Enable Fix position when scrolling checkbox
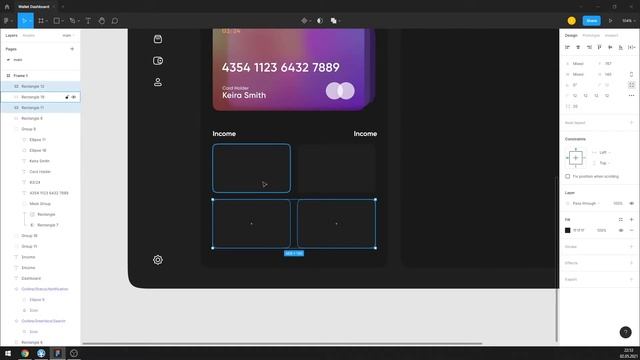This screenshot has width=640, height=360. pos(567,176)
